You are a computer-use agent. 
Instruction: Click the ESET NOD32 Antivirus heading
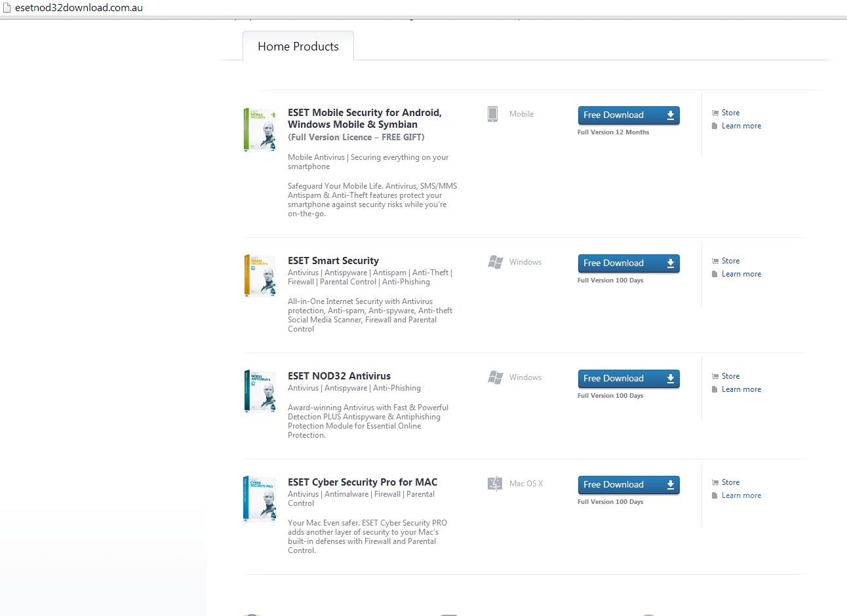[x=339, y=376]
